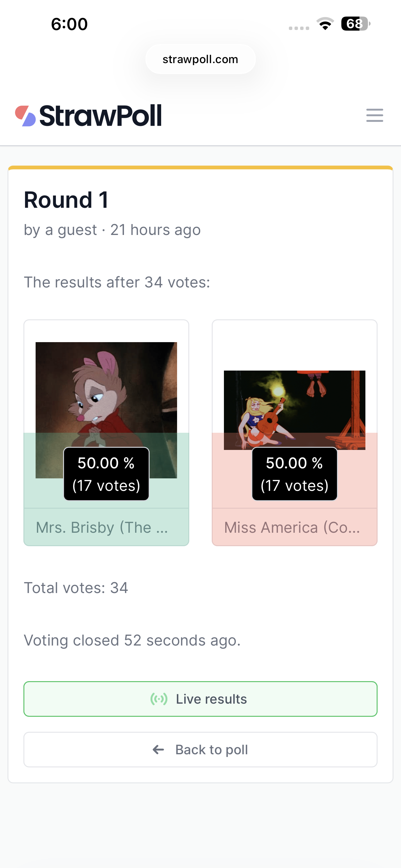Tap Miss America 50.00 % votes badge
Viewport: 401px width, 868px height.
pos(294,474)
